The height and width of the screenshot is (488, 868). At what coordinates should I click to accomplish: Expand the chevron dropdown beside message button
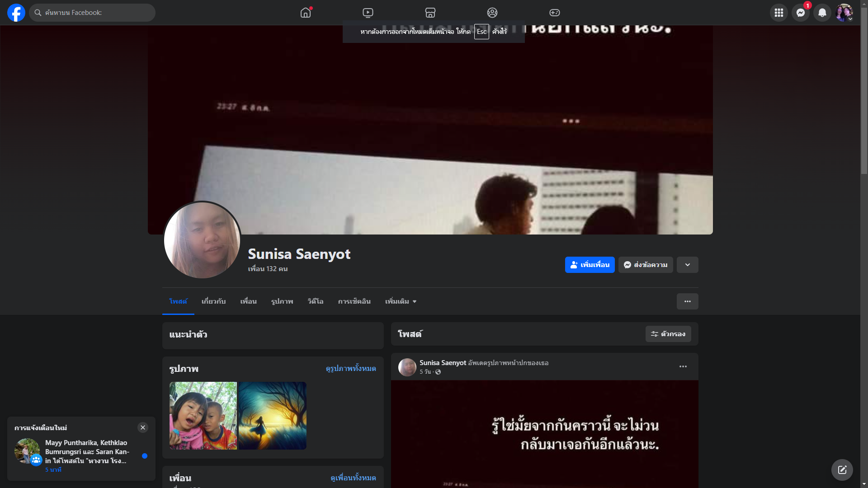click(687, 265)
